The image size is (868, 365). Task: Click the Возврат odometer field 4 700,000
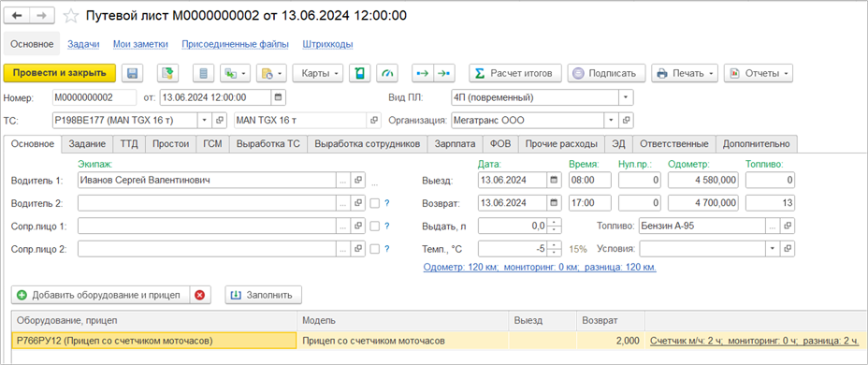tap(703, 203)
